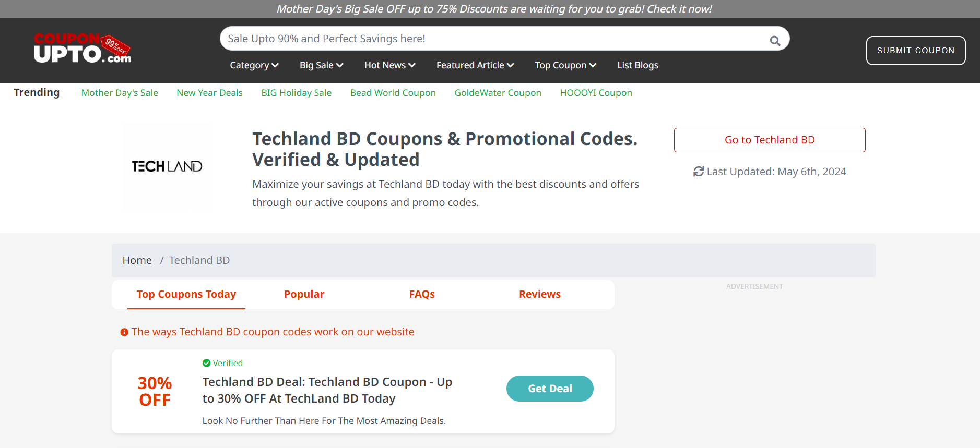
Task: Open the FAQs tab
Action: tap(421, 294)
